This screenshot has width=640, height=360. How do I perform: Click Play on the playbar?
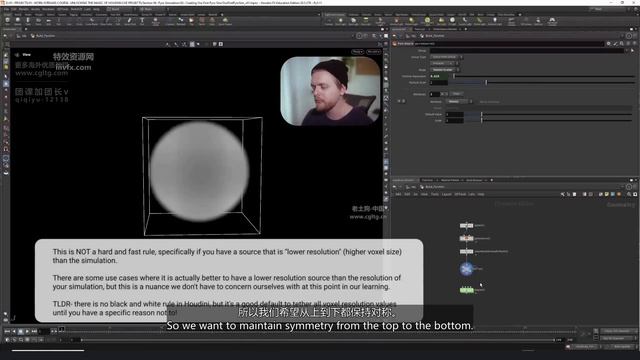click(x=27, y=331)
